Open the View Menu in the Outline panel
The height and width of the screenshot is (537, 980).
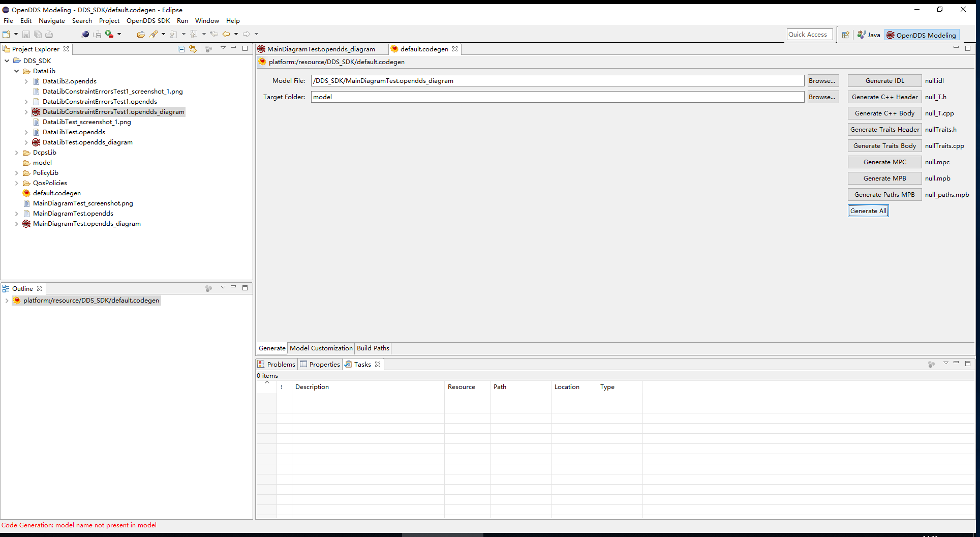tap(223, 288)
